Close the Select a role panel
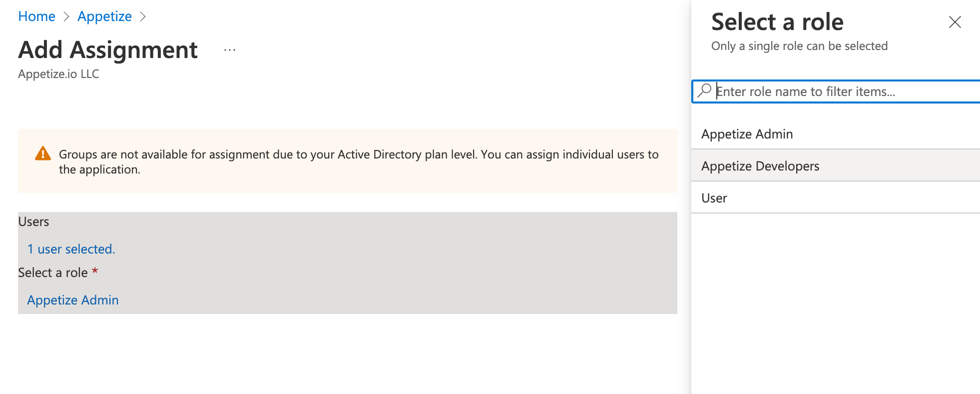 955,22
